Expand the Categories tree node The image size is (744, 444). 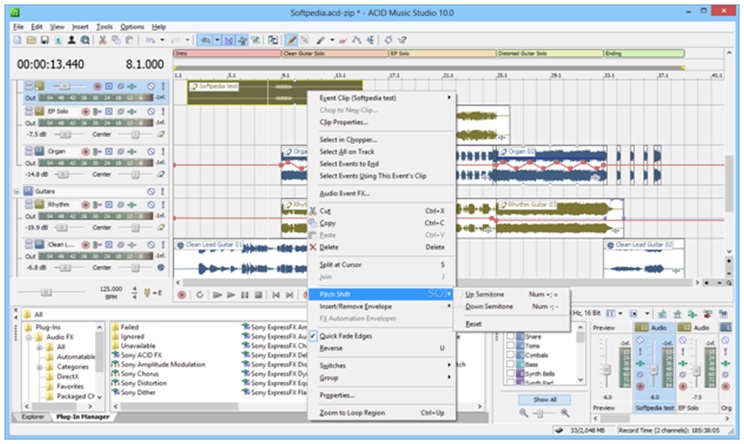point(40,367)
